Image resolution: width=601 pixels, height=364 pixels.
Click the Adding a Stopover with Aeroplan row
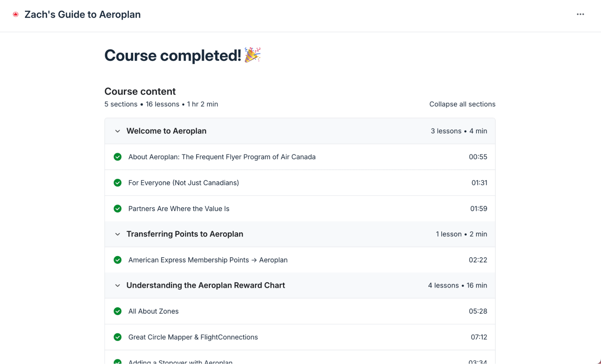(180, 361)
